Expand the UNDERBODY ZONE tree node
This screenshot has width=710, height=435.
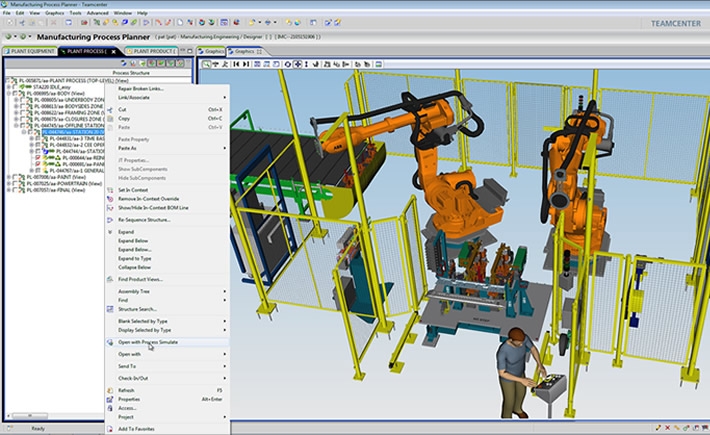[x=16, y=100]
